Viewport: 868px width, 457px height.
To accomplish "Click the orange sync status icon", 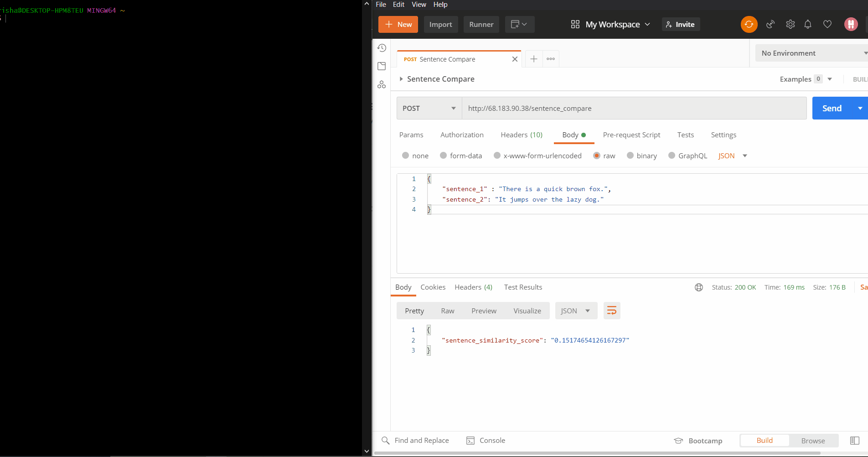I will pos(749,24).
